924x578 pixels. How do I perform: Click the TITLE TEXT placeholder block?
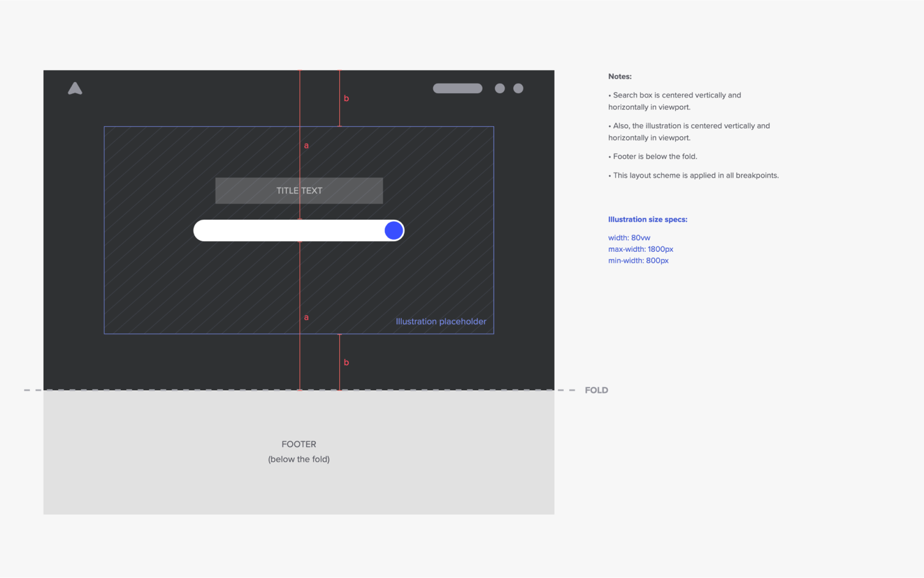(299, 190)
